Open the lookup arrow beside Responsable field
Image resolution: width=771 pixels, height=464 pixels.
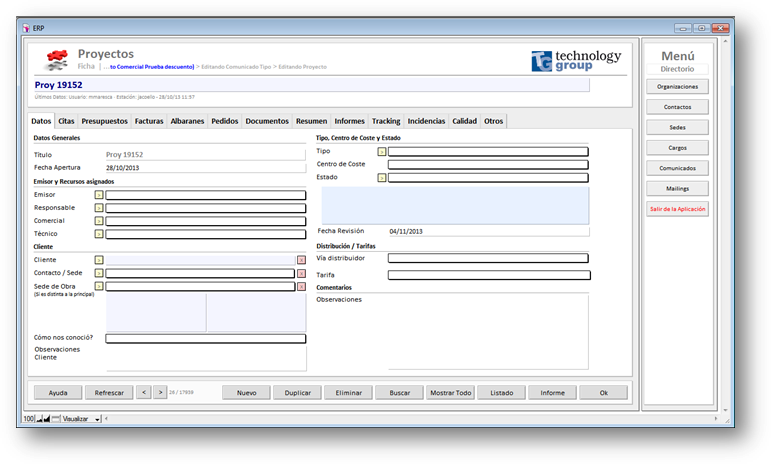(99, 208)
